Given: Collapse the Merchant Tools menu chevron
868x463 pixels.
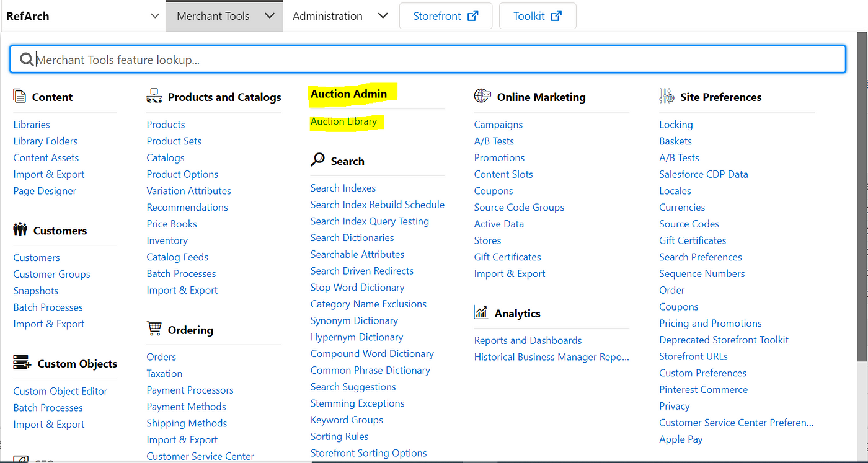Looking at the screenshot, I should coord(269,16).
